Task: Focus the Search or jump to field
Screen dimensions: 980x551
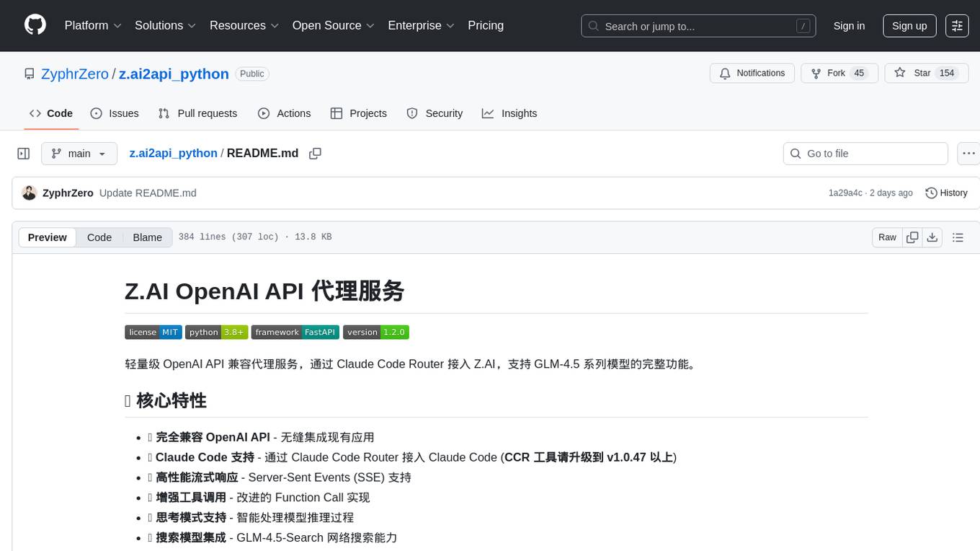Action: (x=698, y=26)
